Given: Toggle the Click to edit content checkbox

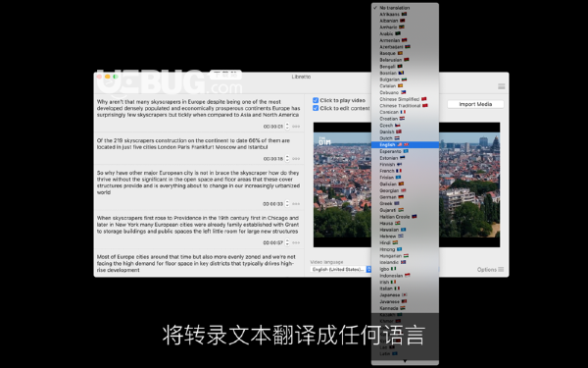Looking at the screenshot, I should [316, 108].
